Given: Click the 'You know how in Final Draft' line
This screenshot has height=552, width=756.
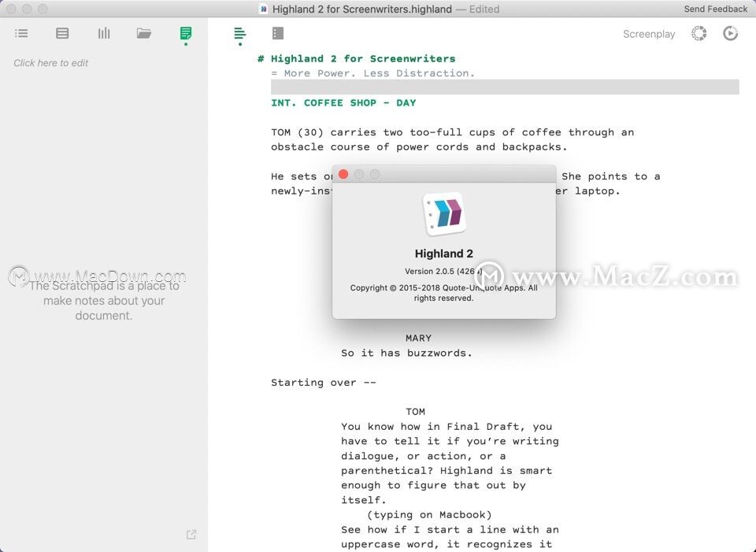Looking at the screenshot, I should [x=447, y=427].
